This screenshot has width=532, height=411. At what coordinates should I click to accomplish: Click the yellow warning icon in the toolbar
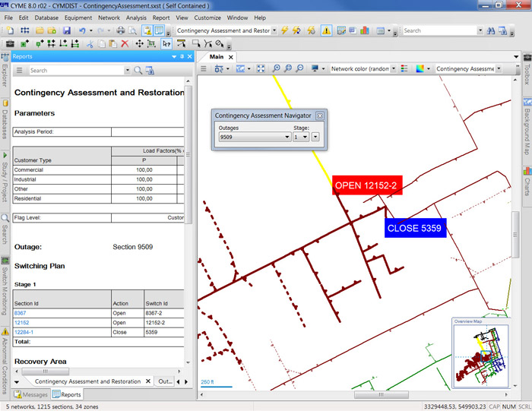point(326,30)
